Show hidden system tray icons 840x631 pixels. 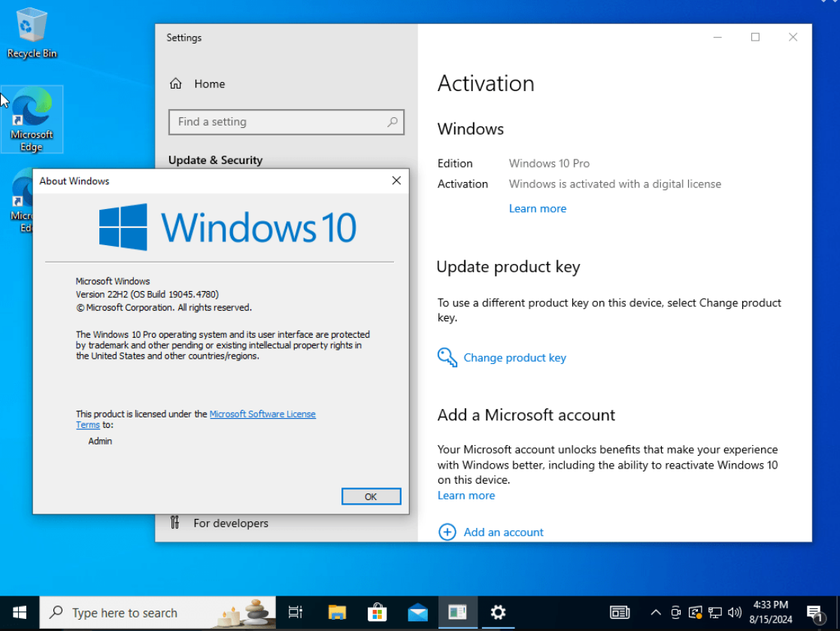point(655,613)
